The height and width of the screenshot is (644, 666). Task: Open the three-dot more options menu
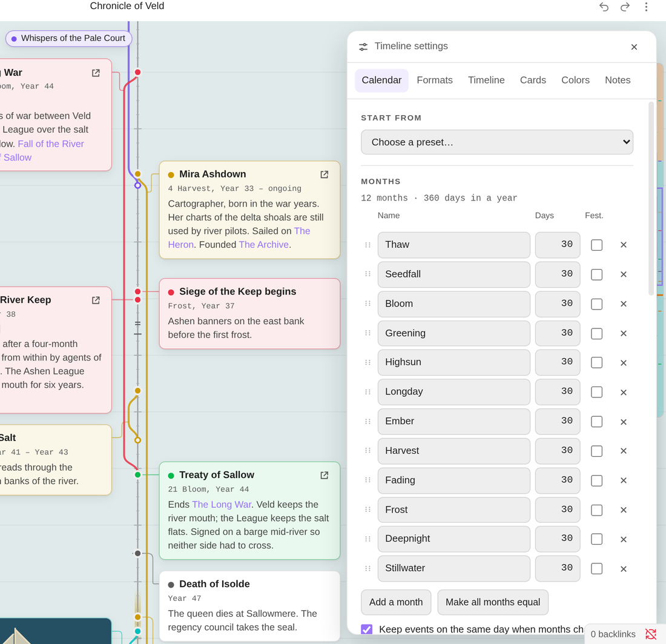pyautogui.click(x=646, y=7)
